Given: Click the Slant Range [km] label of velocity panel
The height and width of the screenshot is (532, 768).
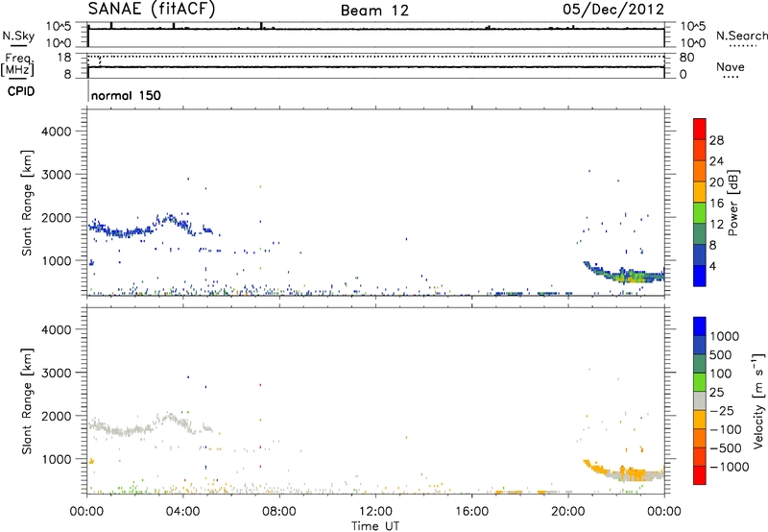Looking at the screenshot, I should tap(27, 401).
